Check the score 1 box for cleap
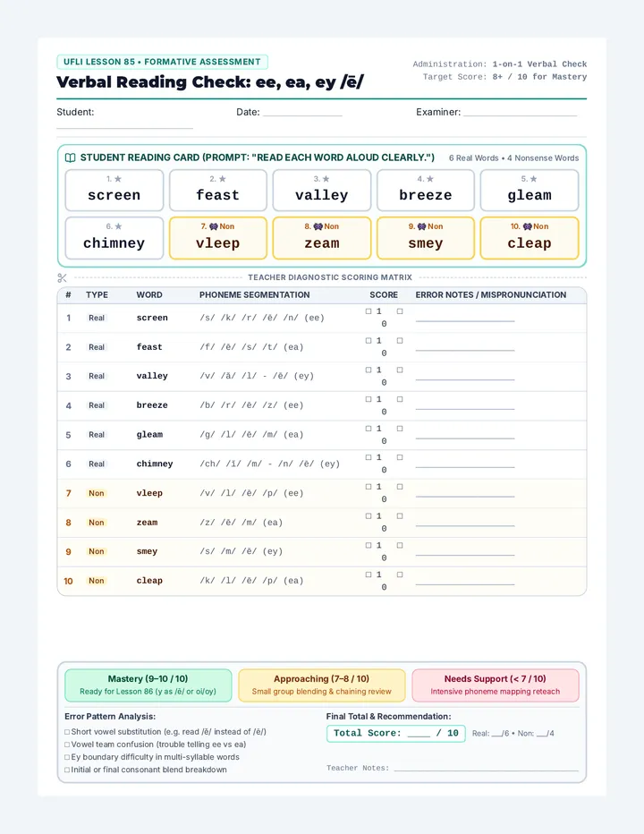Screen dimensions: 644x834 pyautogui.click(x=369, y=574)
